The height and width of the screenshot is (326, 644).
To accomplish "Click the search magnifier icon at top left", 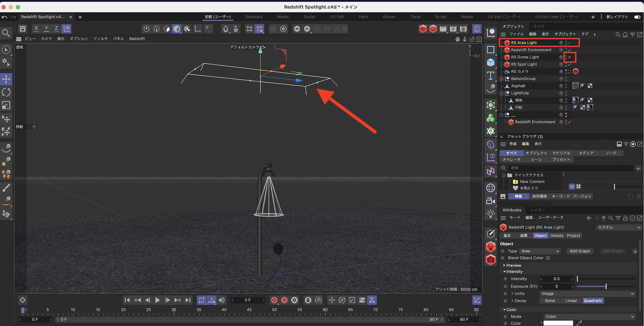I will click(6, 33).
